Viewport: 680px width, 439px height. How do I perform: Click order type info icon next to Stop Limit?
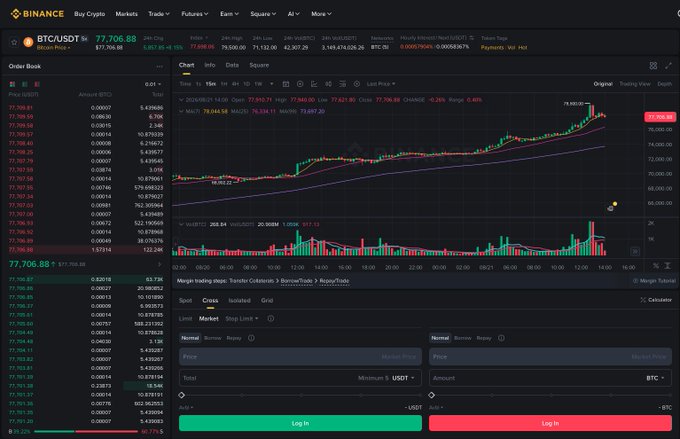271,318
